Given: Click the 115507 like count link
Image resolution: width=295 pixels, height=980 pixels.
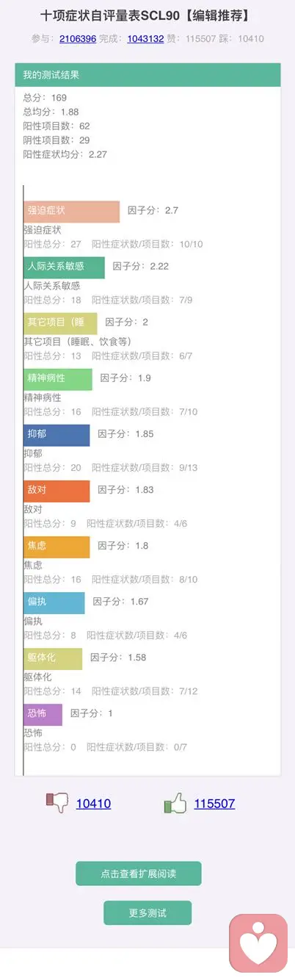Looking at the screenshot, I should click(x=214, y=804).
